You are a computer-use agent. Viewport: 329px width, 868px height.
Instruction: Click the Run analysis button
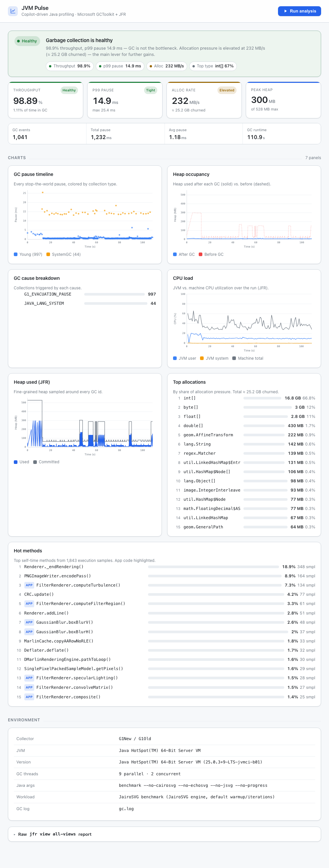[x=299, y=11]
